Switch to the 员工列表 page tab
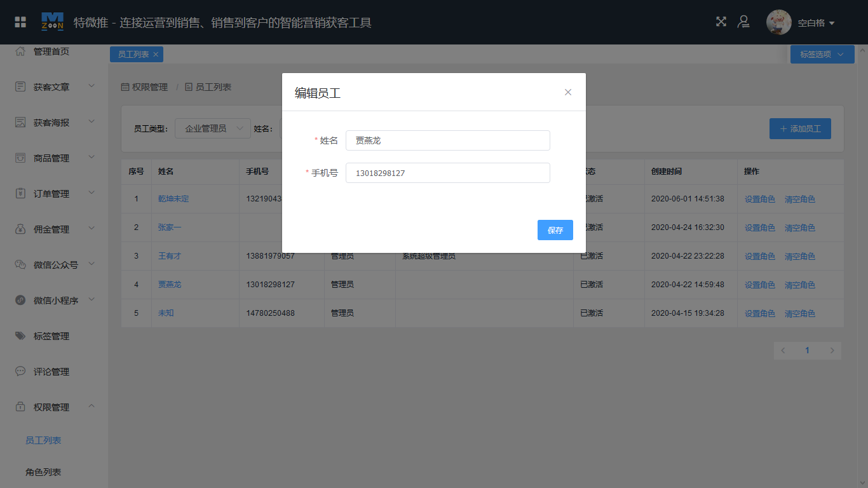Viewport: 868px width, 488px height. [133, 55]
